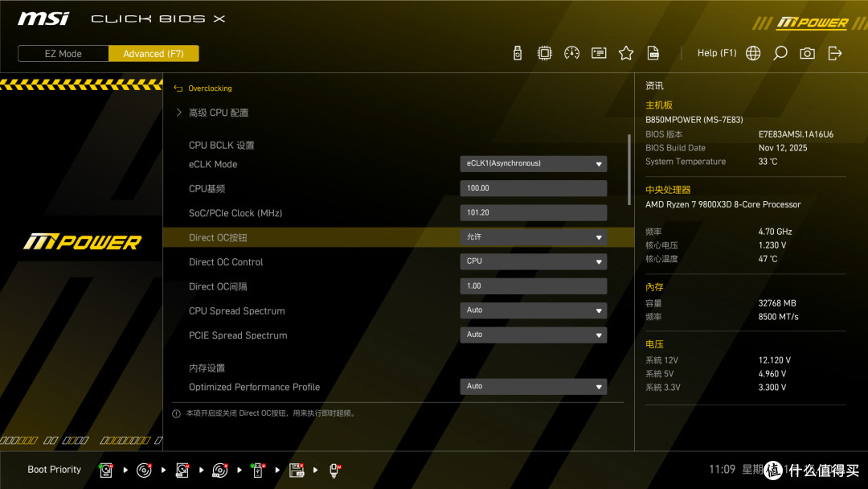Select the second boot device disc icon
The height and width of the screenshot is (489, 868).
(x=144, y=471)
